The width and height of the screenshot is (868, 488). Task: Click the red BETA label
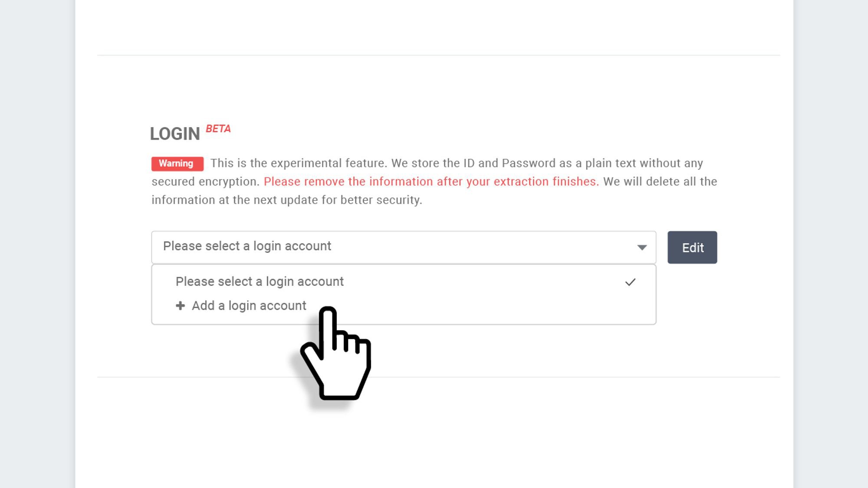[218, 129]
